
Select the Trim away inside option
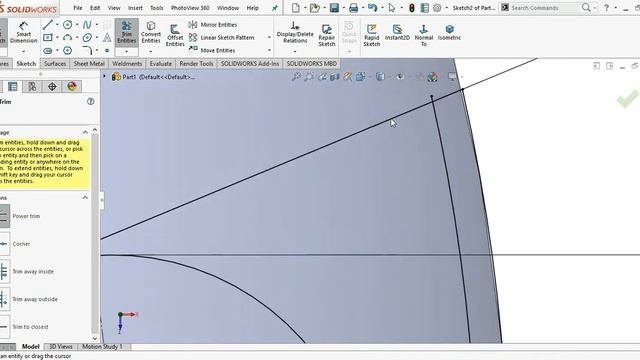(27, 271)
